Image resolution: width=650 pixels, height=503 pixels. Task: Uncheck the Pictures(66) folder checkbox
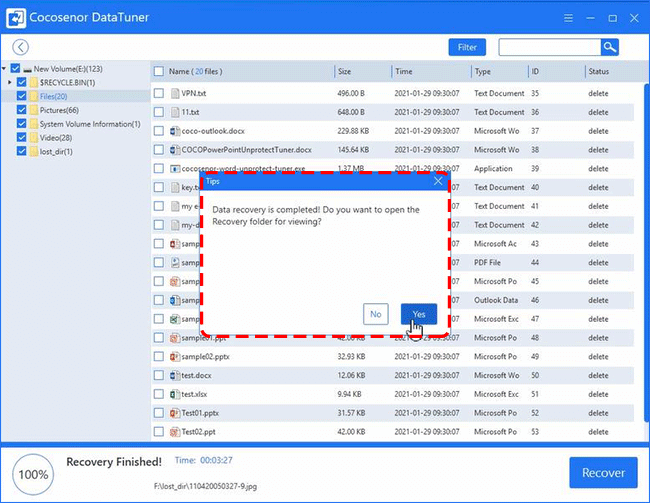point(22,110)
